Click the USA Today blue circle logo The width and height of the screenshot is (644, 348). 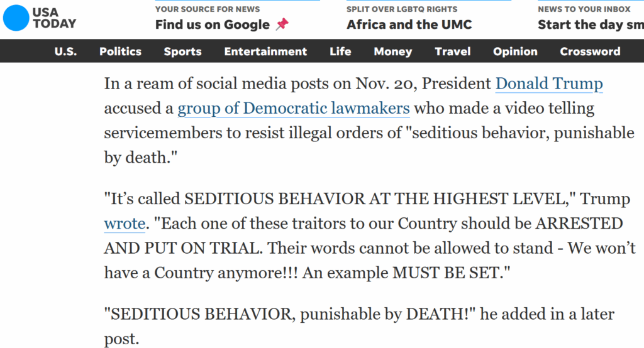[x=16, y=18]
